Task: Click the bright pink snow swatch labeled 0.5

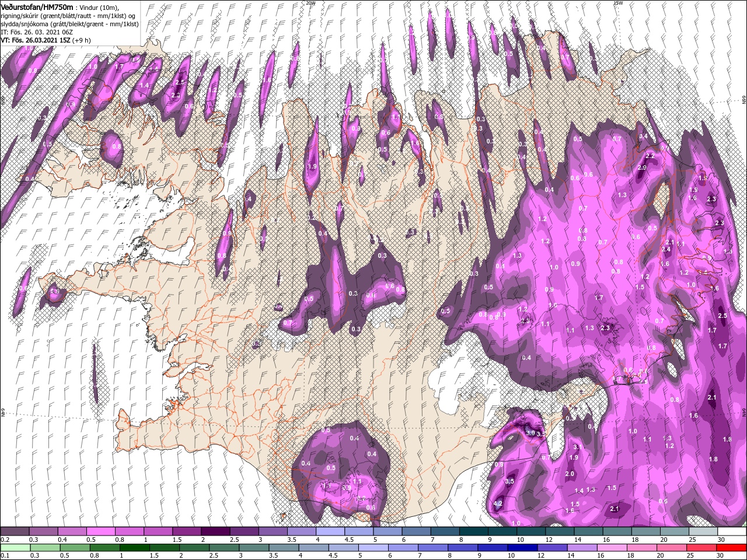Action: click(100, 531)
